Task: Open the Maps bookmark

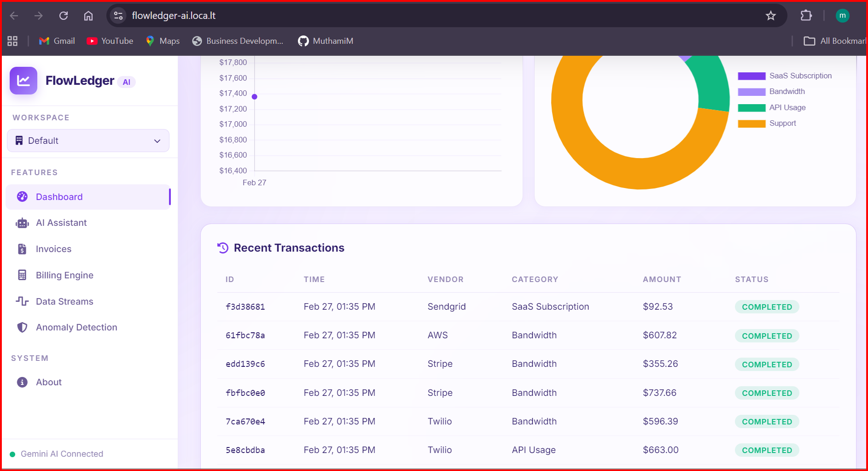Action: 163,41
